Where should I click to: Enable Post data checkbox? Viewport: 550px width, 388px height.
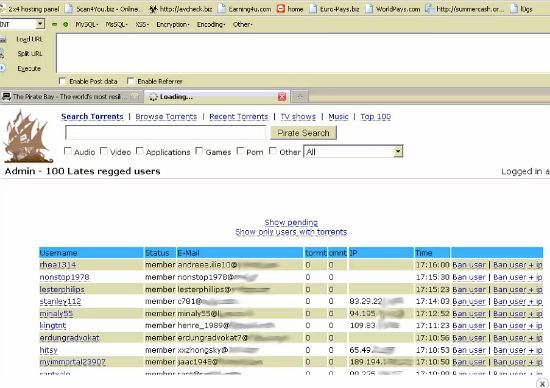[x=62, y=81]
